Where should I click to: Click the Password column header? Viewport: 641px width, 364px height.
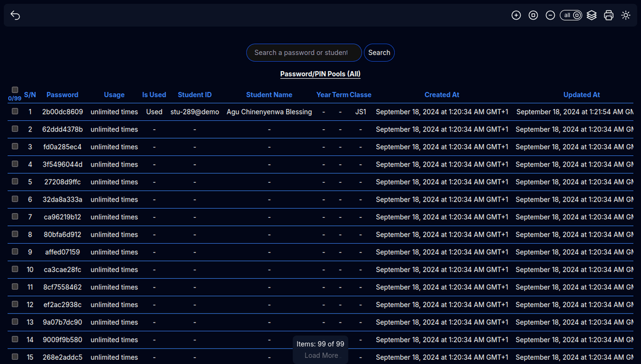click(62, 95)
